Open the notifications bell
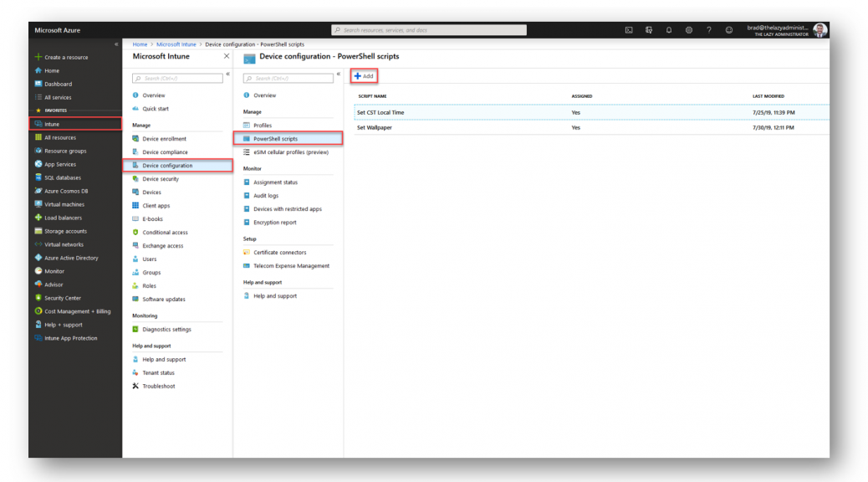868x482 pixels. pos(669,30)
